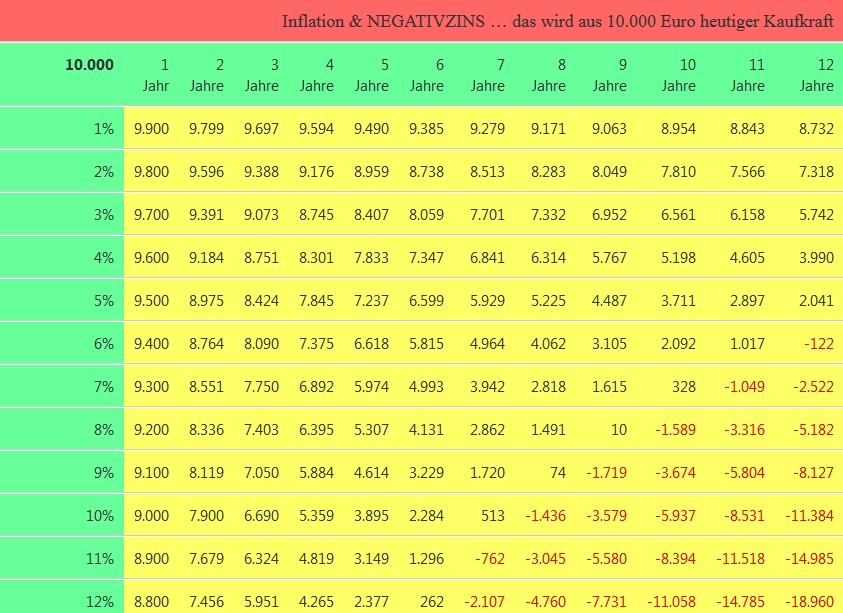Screen dimensions: 843x613
Task: Select red value '-1.049' in the 7% row
Action: point(745,387)
